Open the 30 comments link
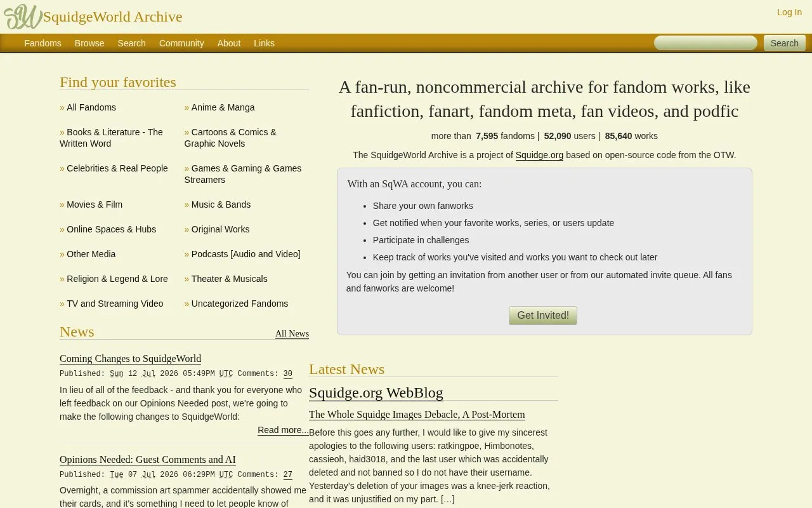This screenshot has width=812, height=508. (x=288, y=374)
